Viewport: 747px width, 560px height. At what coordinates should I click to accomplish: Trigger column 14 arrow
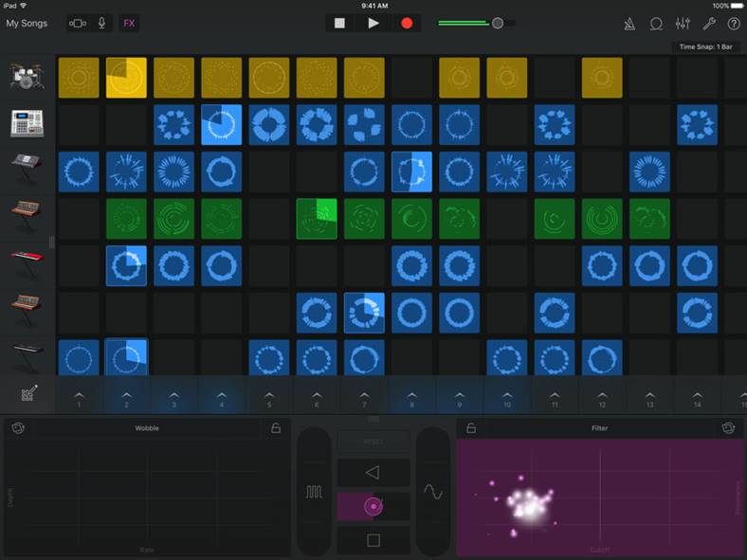698,398
